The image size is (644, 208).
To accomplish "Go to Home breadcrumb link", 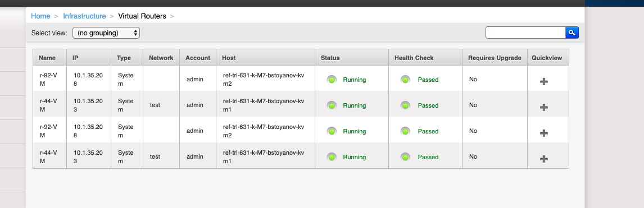I will click(40, 16).
